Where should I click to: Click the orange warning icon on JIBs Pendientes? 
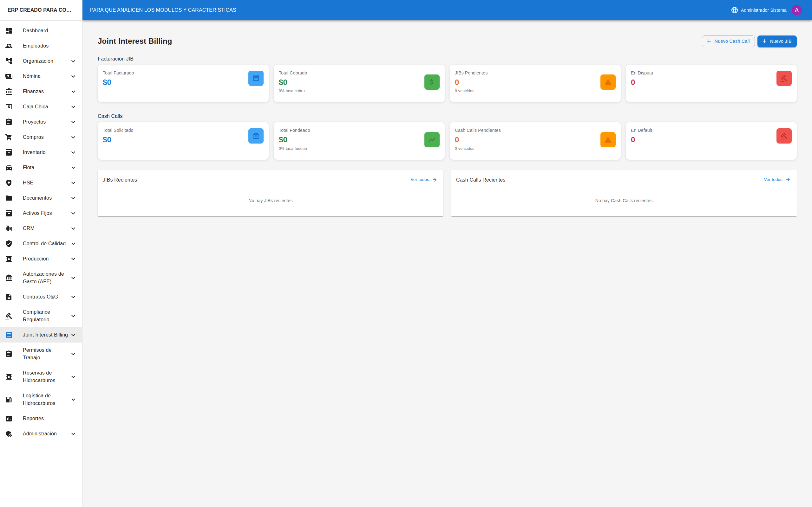click(608, 82)
